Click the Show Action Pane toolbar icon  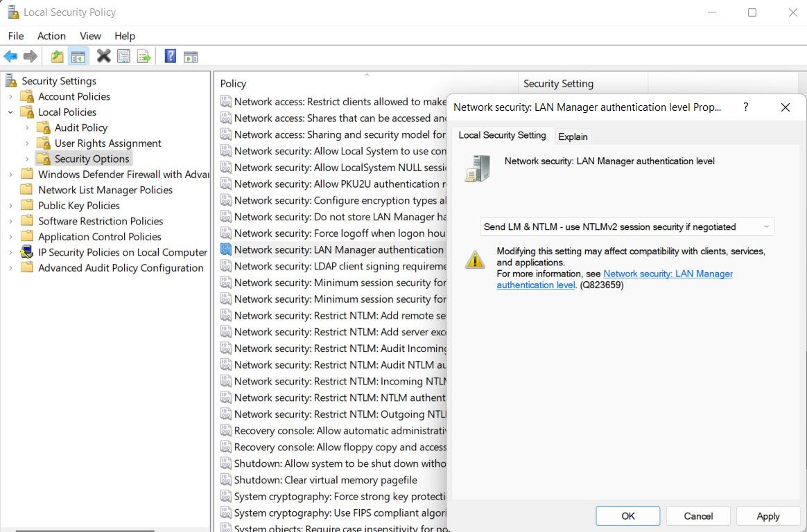191,55
